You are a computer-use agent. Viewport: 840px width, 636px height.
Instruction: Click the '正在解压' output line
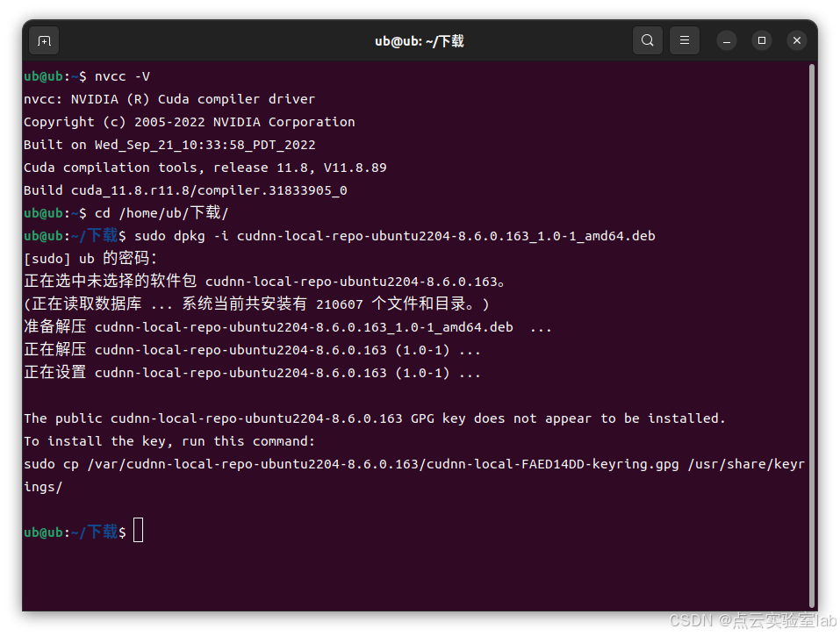252,350
